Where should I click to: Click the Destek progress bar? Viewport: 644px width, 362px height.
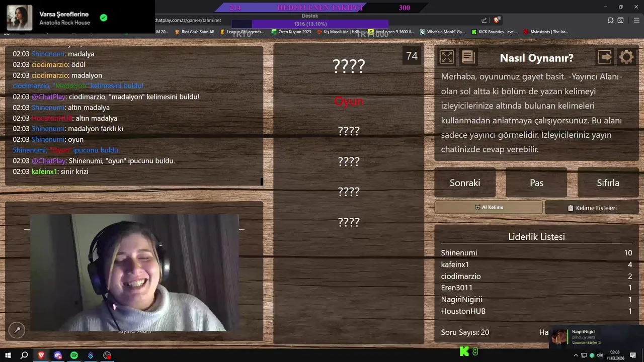pyautogui.click(x=310, y=24)
